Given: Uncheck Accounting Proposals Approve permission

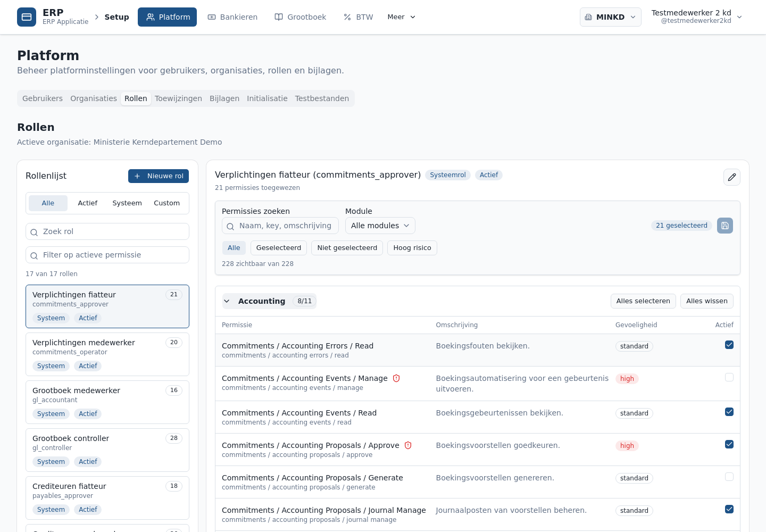Looking at the screenshot, I should click(729, 444).
